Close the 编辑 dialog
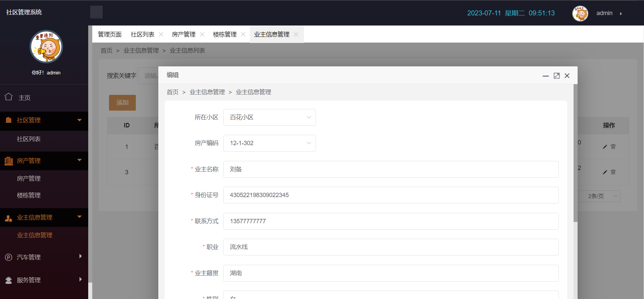Screen dimensions: 644x299 (567, 76)
